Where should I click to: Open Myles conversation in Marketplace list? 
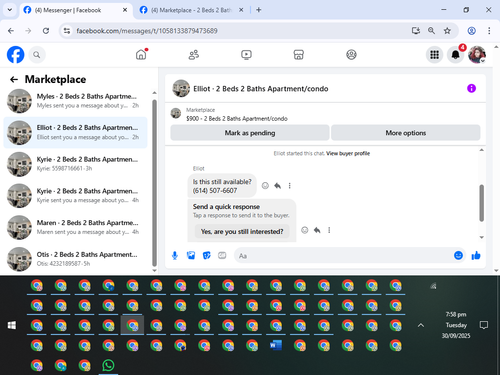tap(75, 101)
